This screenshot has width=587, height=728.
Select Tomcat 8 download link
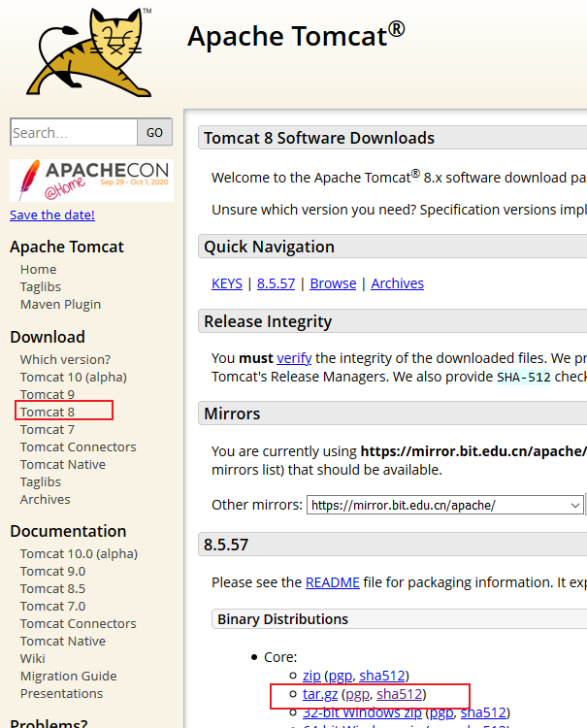coord(47,412)
